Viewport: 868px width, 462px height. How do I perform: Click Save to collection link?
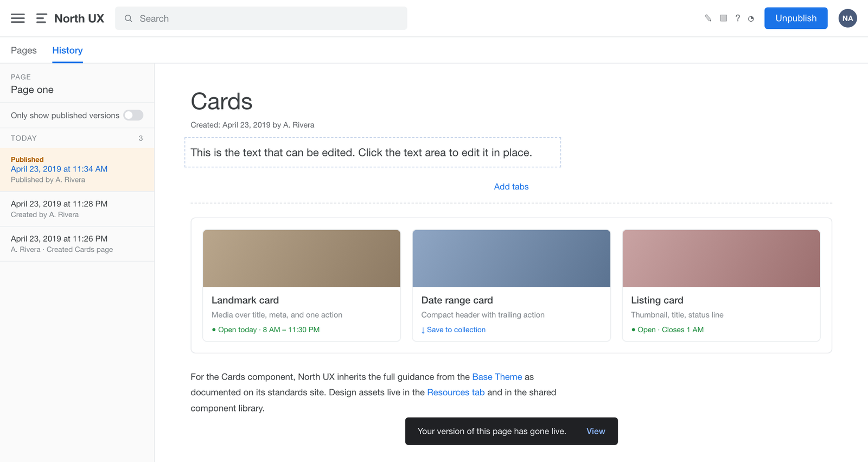[x=453, y=330]
